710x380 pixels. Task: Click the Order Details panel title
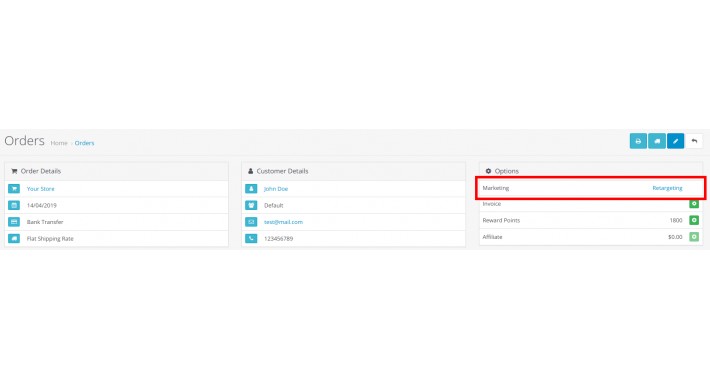coord(41,171)
